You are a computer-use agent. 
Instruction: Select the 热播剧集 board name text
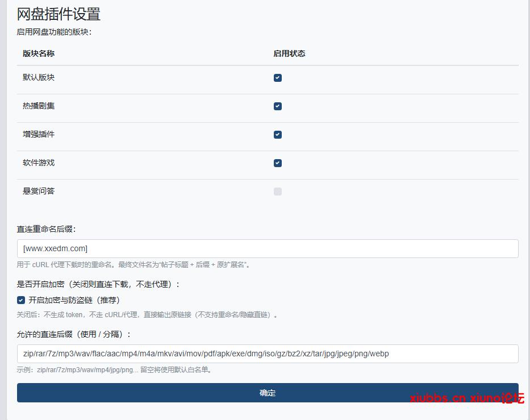[x=37, y=106]
